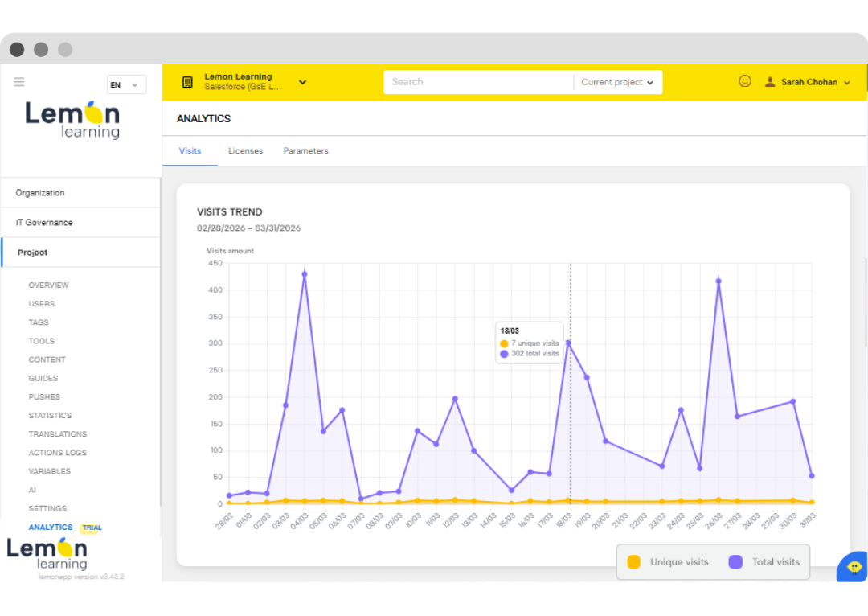Open the EN language dropdown
This screenshot has height=616, width=868.
[x=126, y=84]
